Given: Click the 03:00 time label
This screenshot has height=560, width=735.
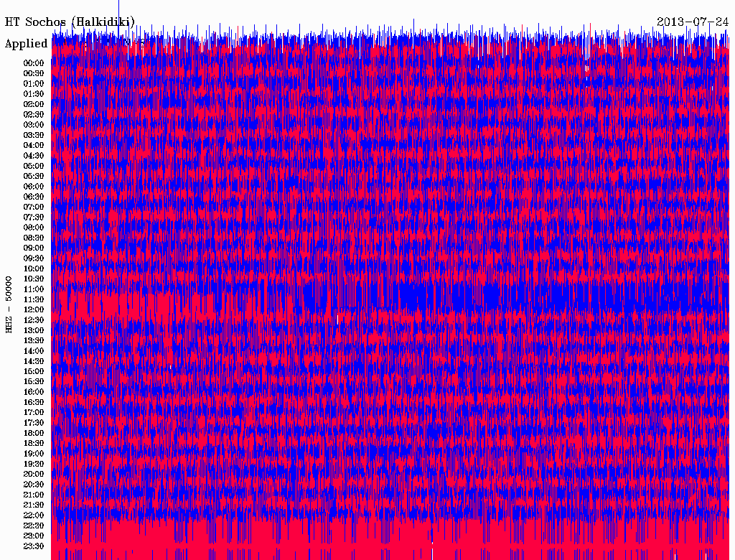Looking at the screenshot, I should point(34,125).
